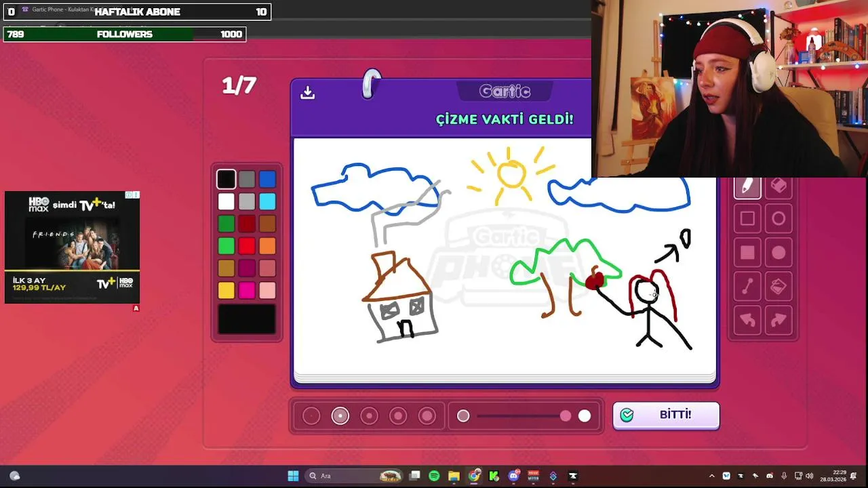Undo the last drawing stroke
Viewport: 868px width, 488px height.
click(x=747, y=320)
